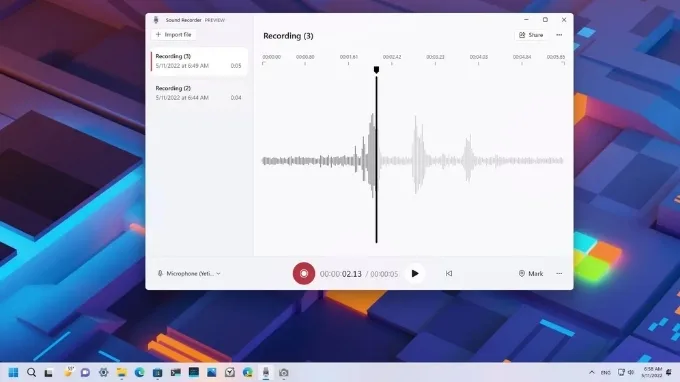Open the Chat icon on the taskbar
Screen dimensions: 680x382
[x=85, y=372]
